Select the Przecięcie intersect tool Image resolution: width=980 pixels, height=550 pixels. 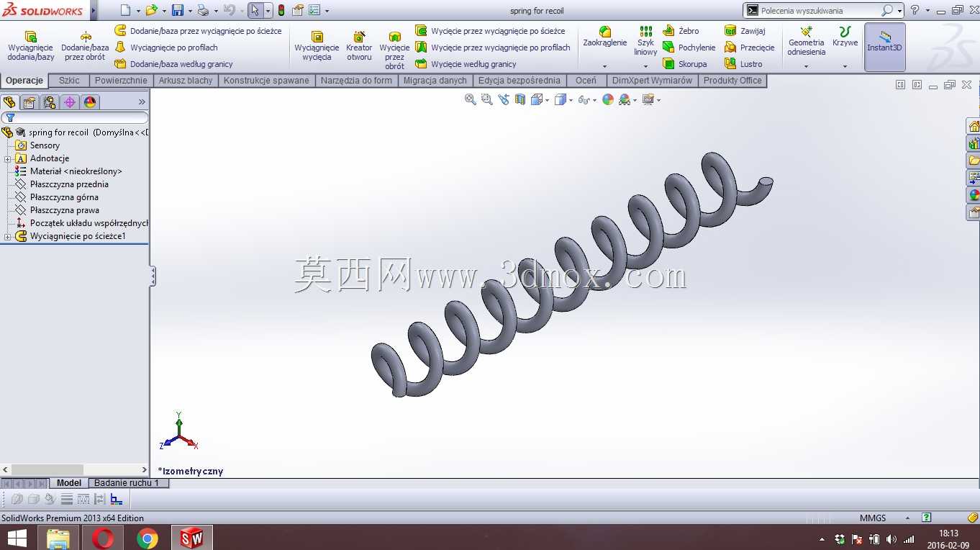tap(750, 48)
